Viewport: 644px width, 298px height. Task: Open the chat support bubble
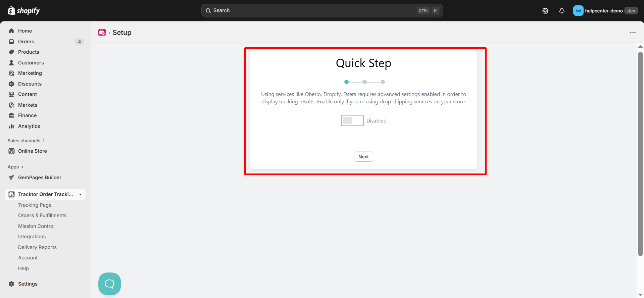pyautogui.click(x=110, y=284)
